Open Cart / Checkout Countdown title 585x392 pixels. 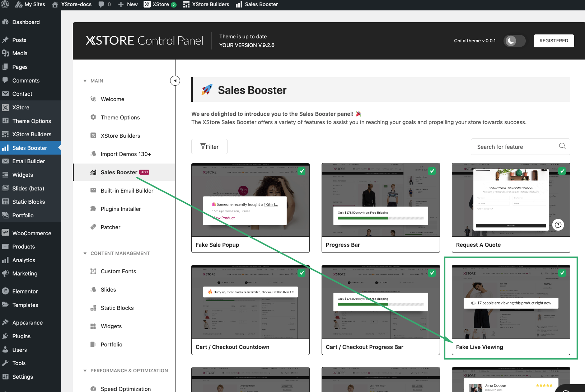pyautogui.click(x=233, y=347)
